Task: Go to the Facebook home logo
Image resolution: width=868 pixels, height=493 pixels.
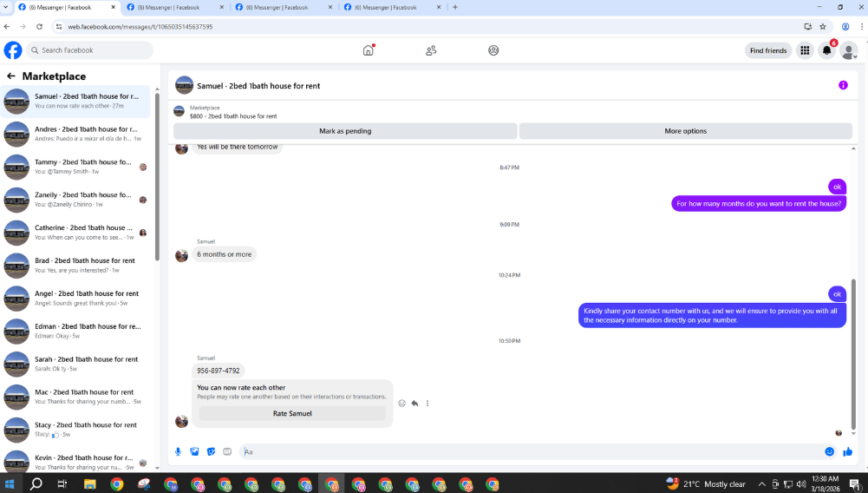Action: pyautogui.click(x=13, y=50)
